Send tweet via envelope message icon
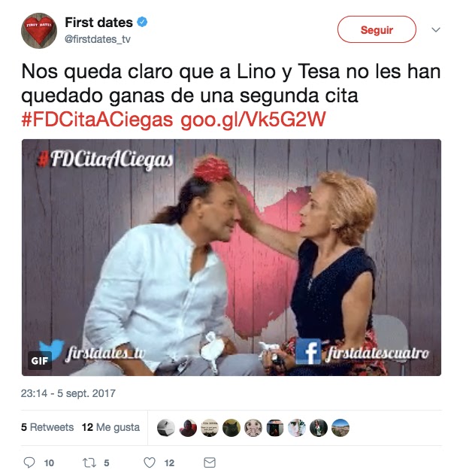 tap(210, 462)
